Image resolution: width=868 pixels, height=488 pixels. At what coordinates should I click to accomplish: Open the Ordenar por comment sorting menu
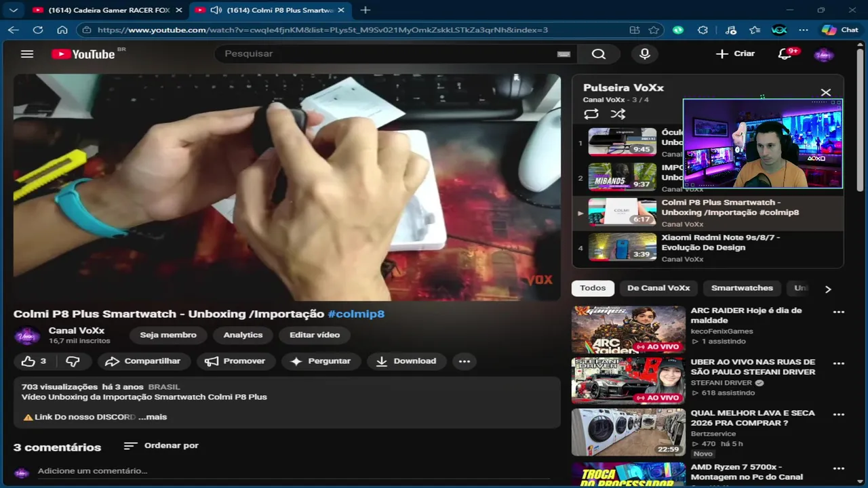pyautogui.click(x=161, y=445)
